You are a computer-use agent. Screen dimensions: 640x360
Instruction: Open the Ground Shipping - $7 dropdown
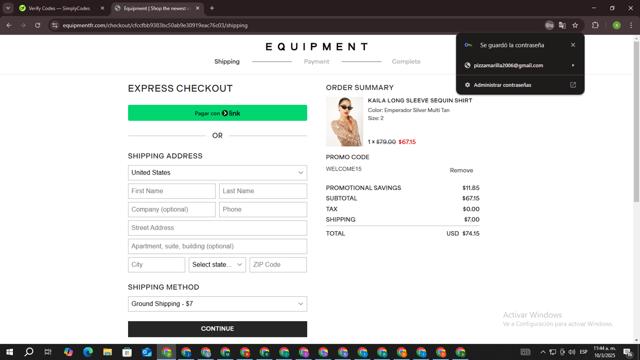click(x=218, y=304)
